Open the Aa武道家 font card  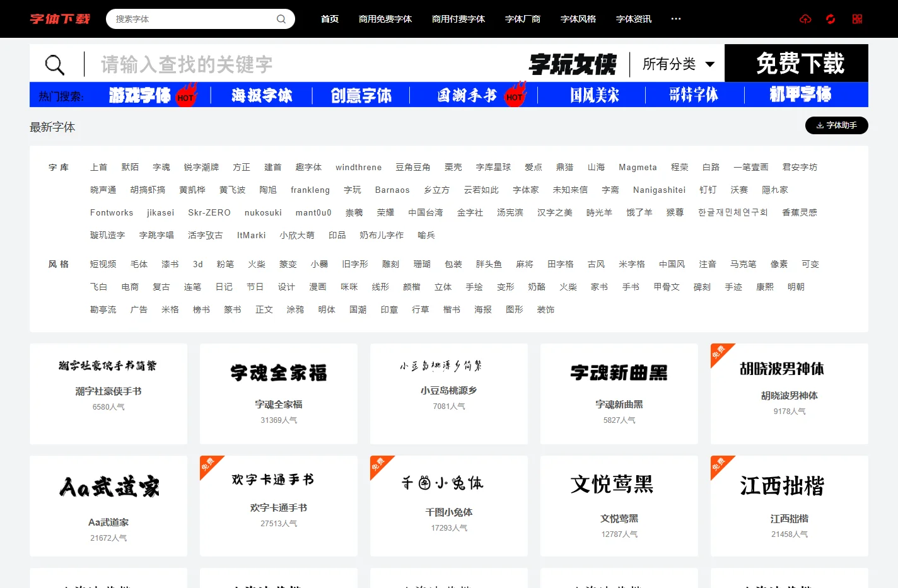108,506
